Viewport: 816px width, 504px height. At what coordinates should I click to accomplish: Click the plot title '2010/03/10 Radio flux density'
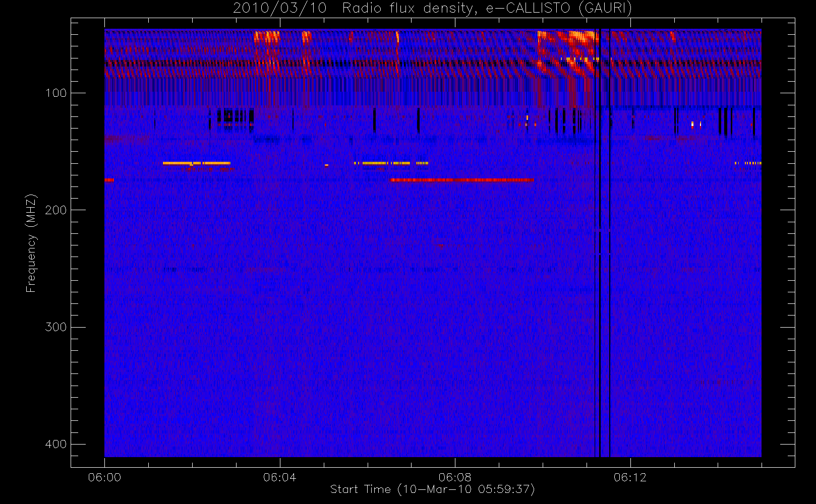[x=353, y=8]
